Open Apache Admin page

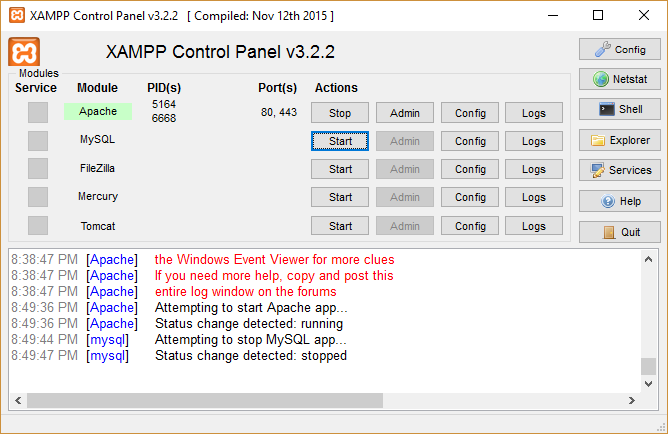point(405,113)
